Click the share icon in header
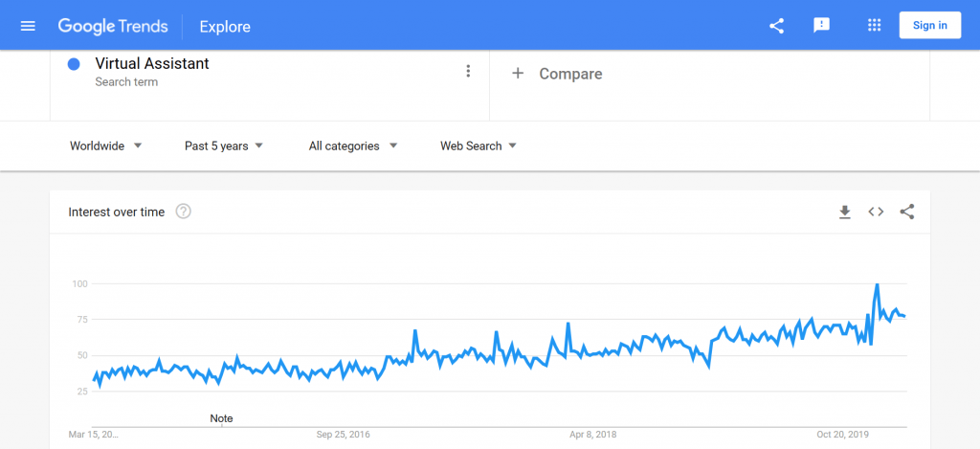 (x=776, y=26)
